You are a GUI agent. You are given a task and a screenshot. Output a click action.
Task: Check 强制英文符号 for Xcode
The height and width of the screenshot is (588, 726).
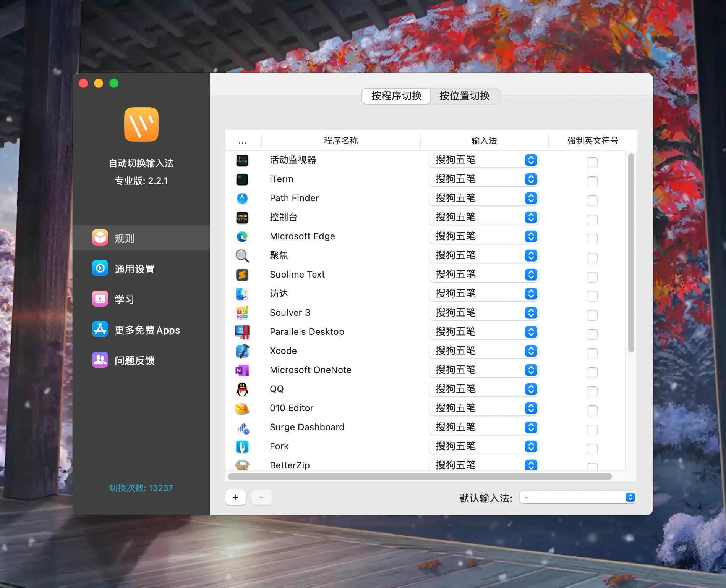tap(592, 353)
